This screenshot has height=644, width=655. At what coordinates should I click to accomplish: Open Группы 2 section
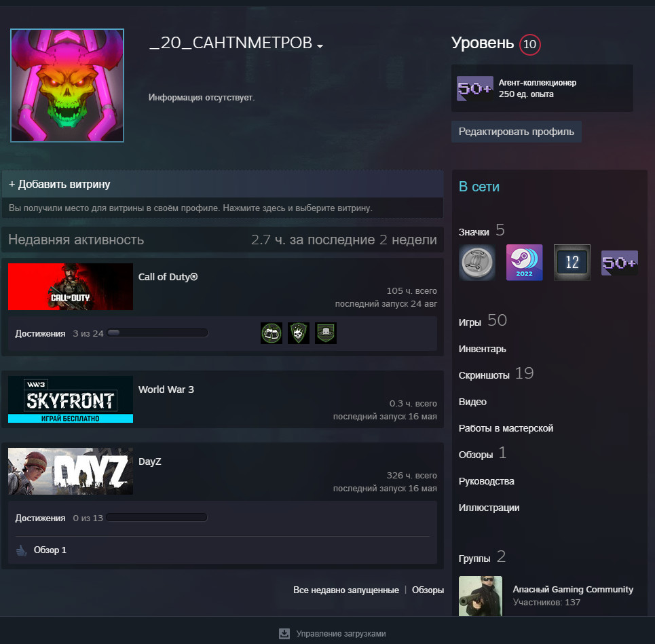pos(482,557)
